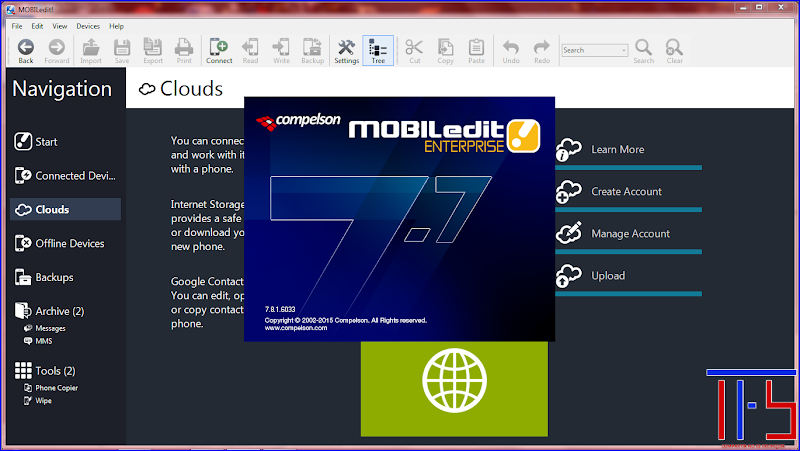The height and width of the screenshot is (451, 800).
Task: Click the Backup toolbar icon
Action: (312, 51)
